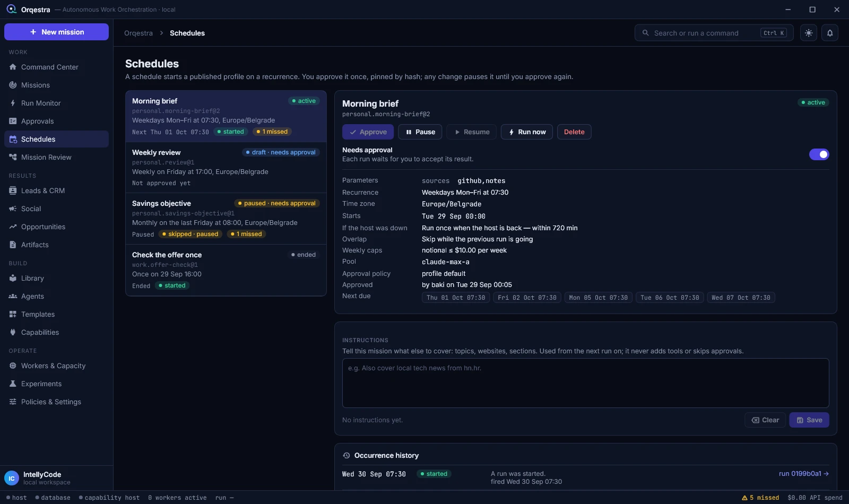Screen dimensions: 849x504
Task: Open Artifacts document icon
Action: tap(13, 245)
